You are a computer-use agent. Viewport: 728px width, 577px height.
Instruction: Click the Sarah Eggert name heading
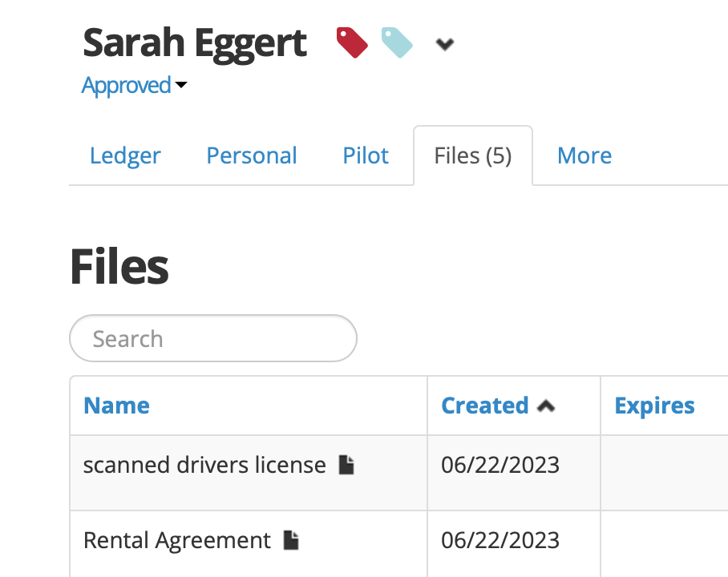tap(195, 43)
